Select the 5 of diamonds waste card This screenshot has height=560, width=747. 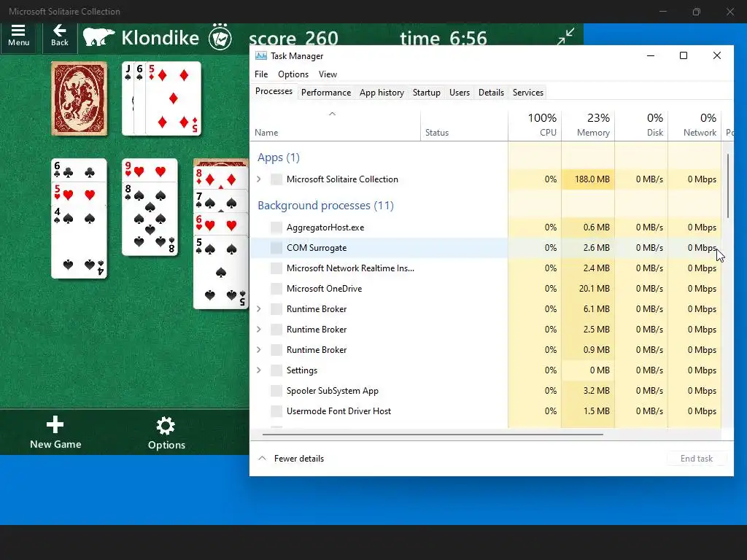click(174, 98)
